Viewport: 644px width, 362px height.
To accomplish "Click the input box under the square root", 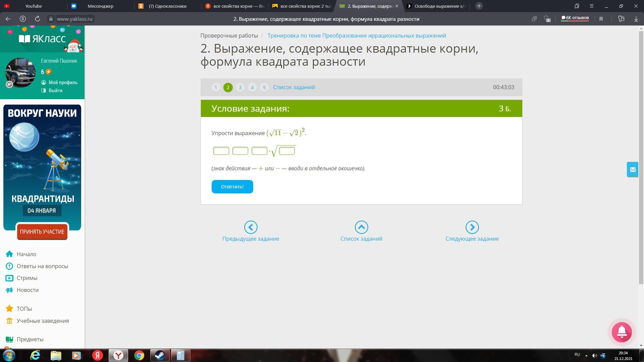I will (x=287, y=151).
